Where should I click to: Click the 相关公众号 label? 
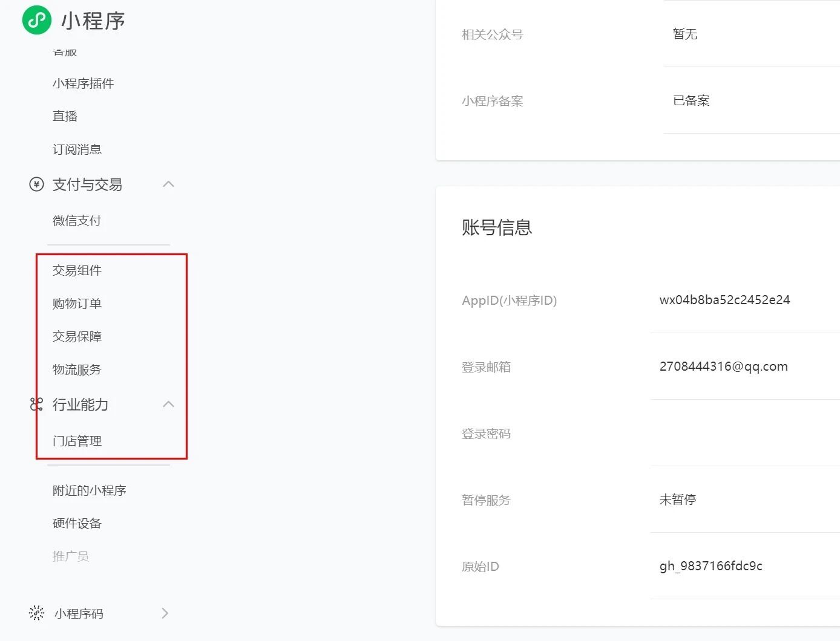pyautogui.click(x=492, y=34)
